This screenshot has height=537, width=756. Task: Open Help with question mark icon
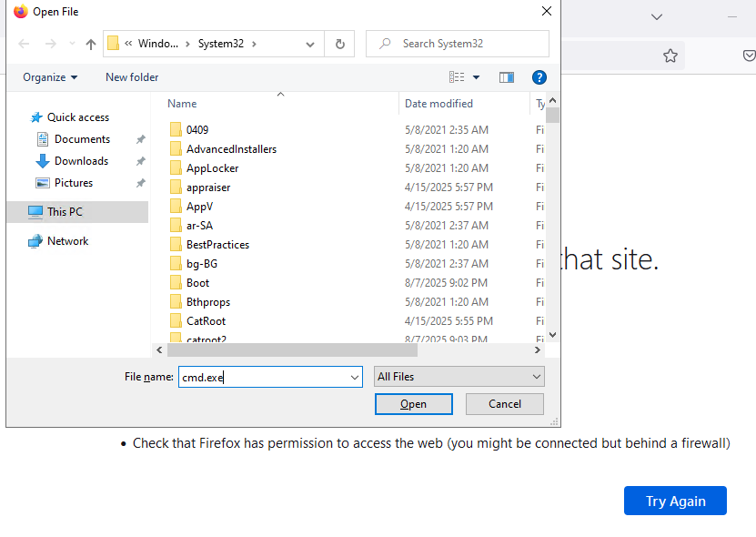pos(539,77)
